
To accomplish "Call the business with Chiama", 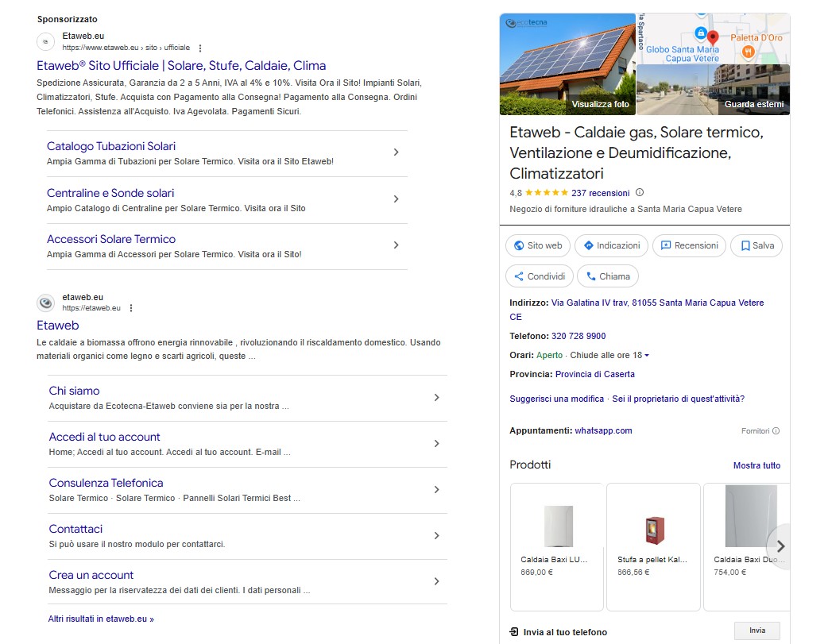I will coord(608,276).
